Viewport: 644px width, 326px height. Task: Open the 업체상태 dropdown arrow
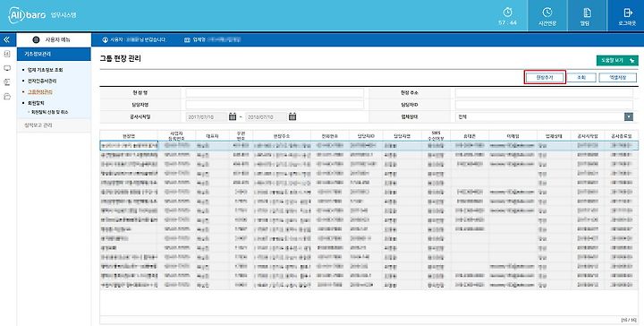coord(629,116)
